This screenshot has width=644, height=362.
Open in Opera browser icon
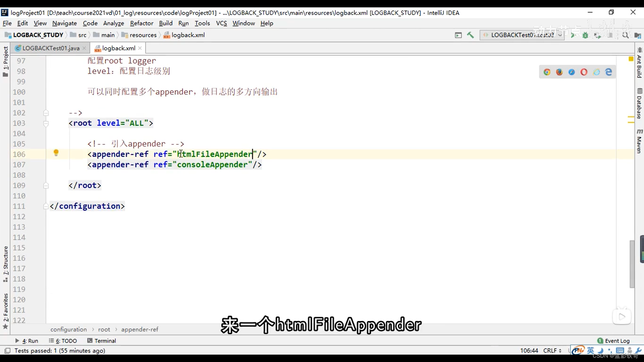point(584,72)
